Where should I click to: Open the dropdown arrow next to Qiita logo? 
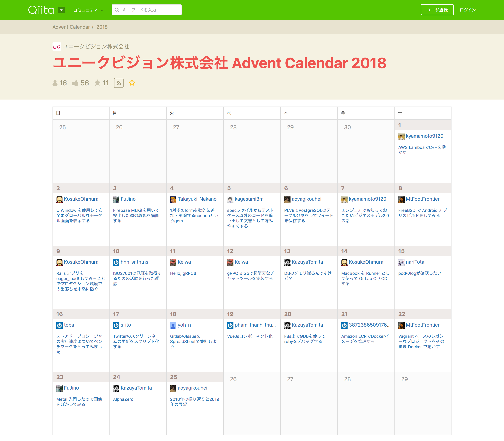[x=61, y=10]
